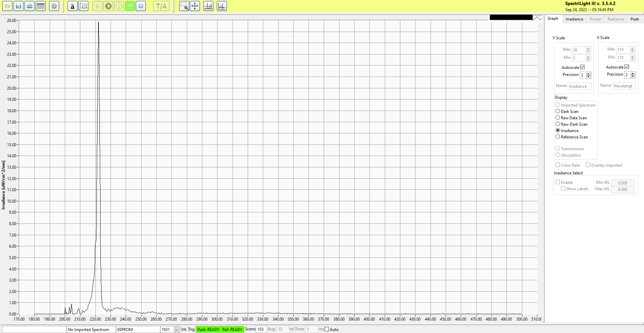
Task: Open a spectrum file with the folder icon
Action: point(7,6)
